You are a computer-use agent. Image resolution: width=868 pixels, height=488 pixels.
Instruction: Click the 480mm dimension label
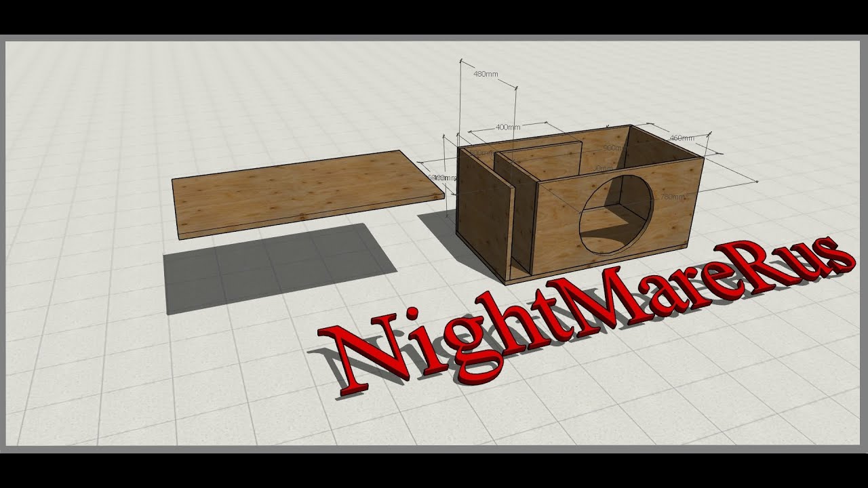[486, 73]
